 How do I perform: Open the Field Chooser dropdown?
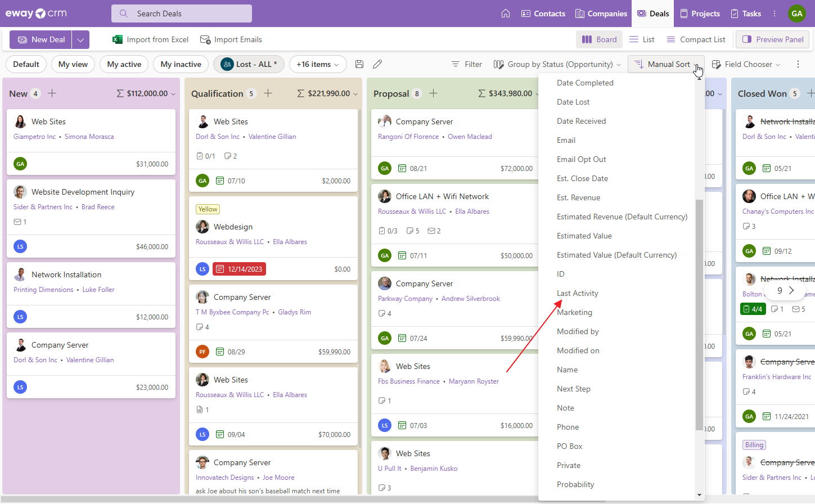746,64
